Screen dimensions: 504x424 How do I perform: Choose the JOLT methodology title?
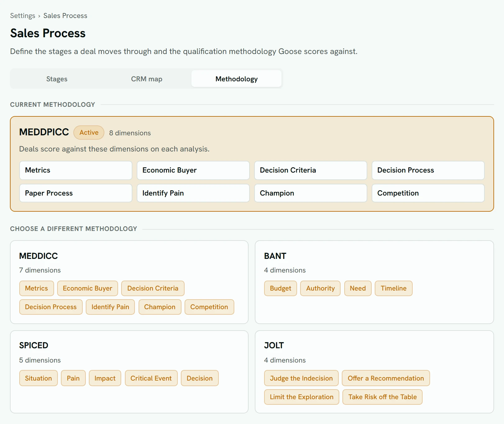pyautogui.click(x=274, y=345)
